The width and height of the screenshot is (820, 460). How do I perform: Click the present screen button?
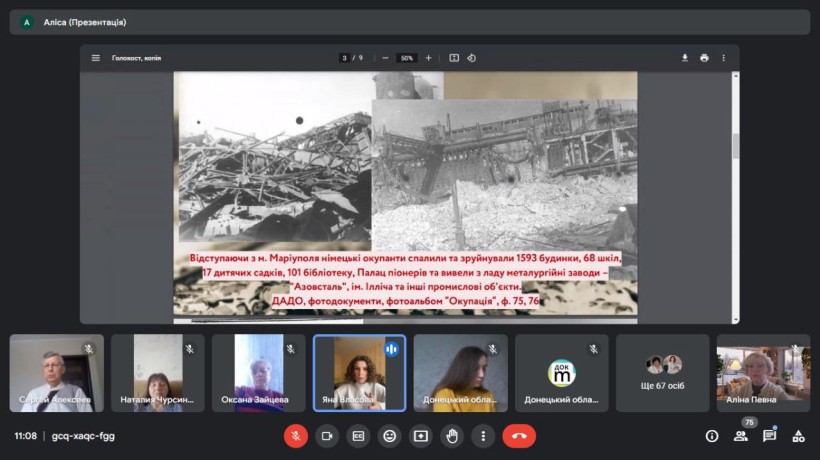(x=421, y=436)
